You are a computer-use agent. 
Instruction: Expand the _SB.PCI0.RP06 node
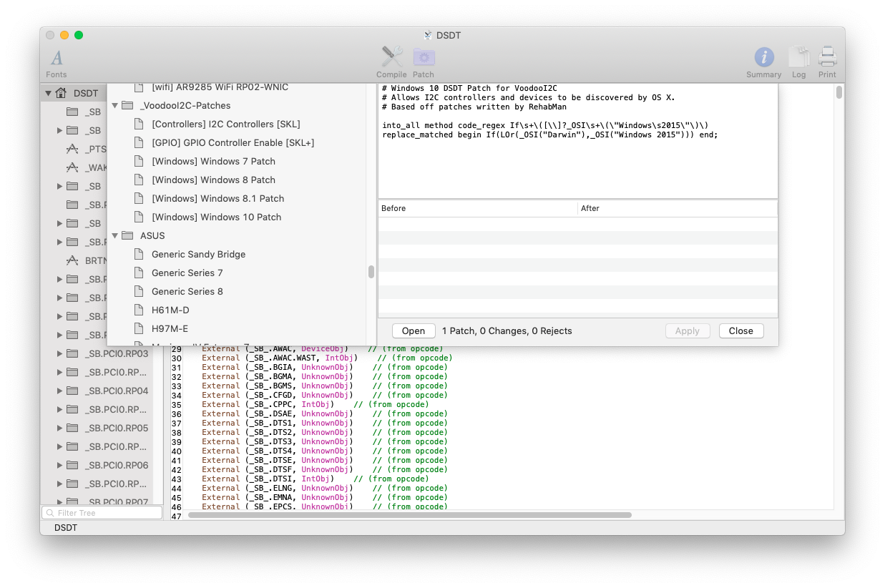[x=59, y=465]
